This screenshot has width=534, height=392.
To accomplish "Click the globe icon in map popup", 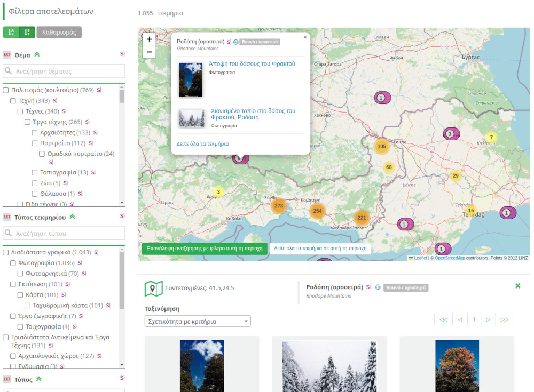I will pos(236,42).
